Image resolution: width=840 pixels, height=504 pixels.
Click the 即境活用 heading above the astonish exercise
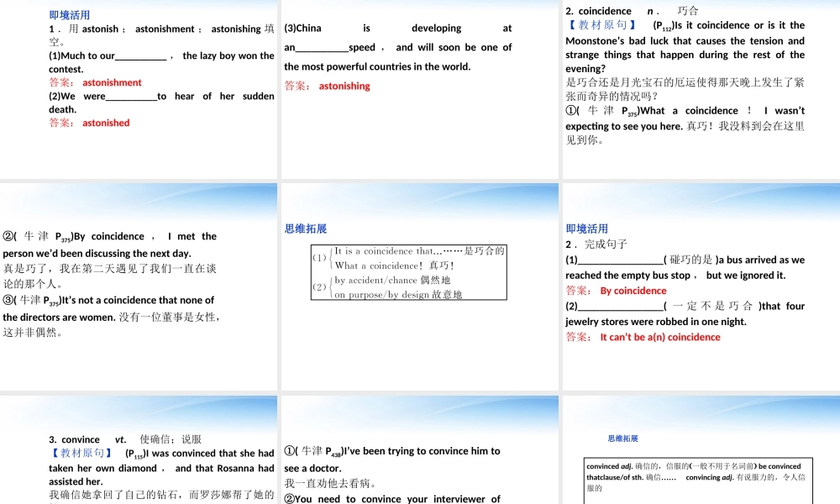pyautogui.click(x=69, y=15)
